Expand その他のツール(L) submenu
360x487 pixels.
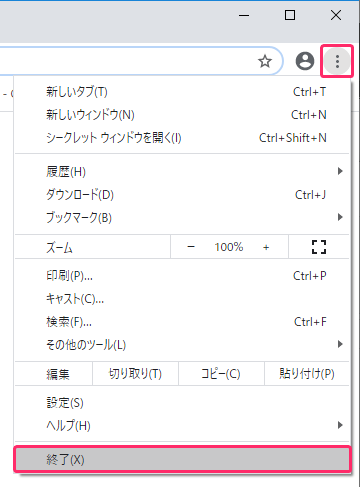(182, 344)
